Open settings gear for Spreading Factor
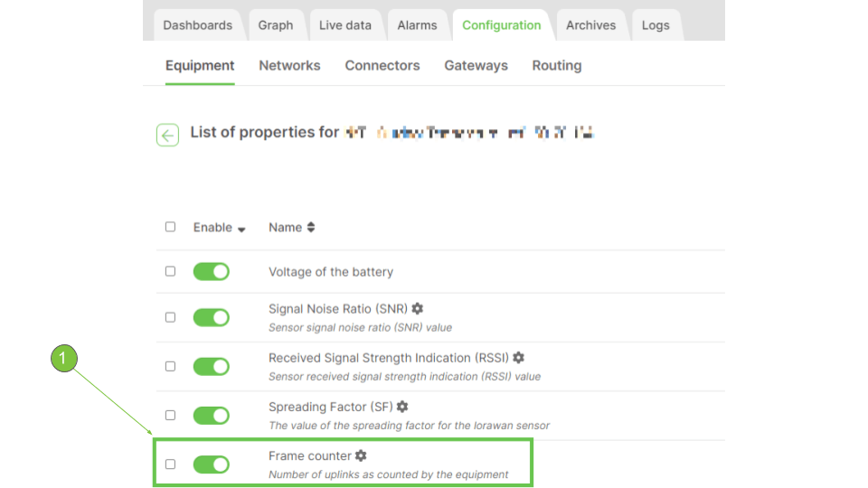The height and width of the screenshot is (488, 868). (402, 407)
